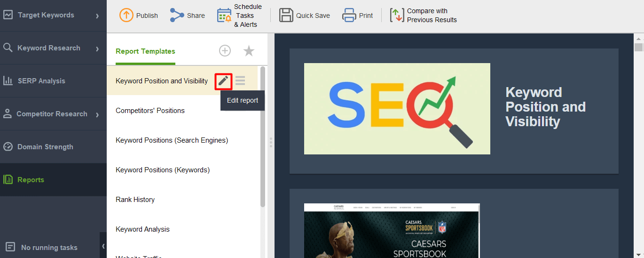Click the Schedule Tasks & Alerts text
Screen dimensions: 644x258
pos(248,16)
